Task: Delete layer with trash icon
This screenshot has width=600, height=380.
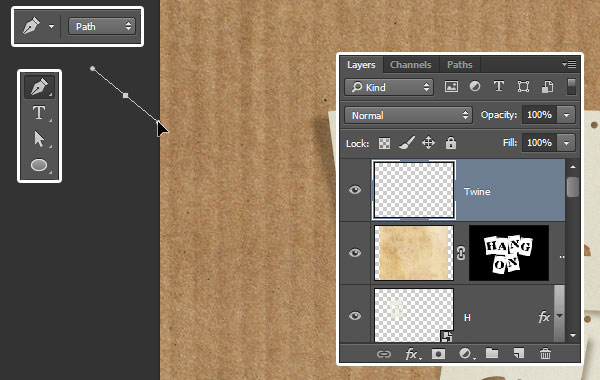Action: pos(545,354)
